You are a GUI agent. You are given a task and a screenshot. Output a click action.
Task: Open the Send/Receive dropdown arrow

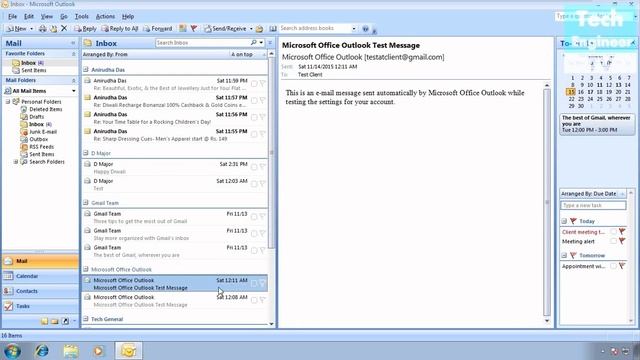click(251, 29)
